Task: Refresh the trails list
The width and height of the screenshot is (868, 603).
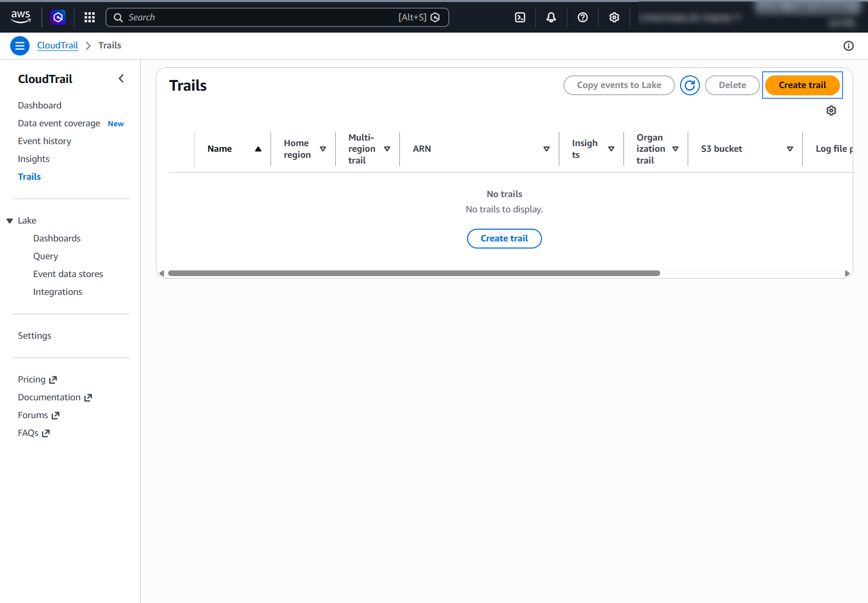Action: tap(690, 86)
